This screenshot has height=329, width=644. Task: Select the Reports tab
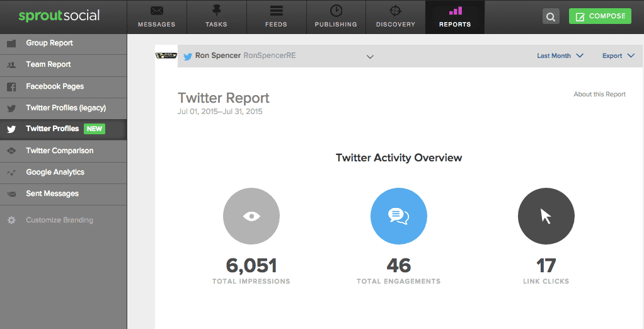click(x=455, y=17)
